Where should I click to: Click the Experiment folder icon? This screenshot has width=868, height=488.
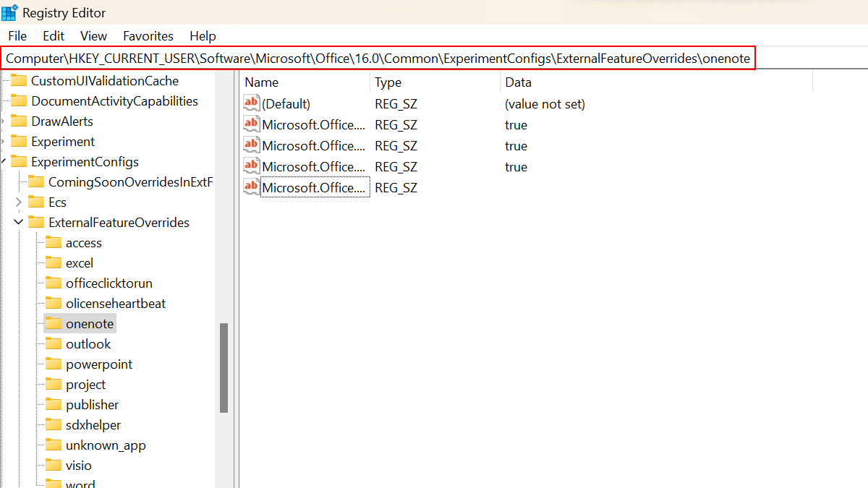(19, 142)
